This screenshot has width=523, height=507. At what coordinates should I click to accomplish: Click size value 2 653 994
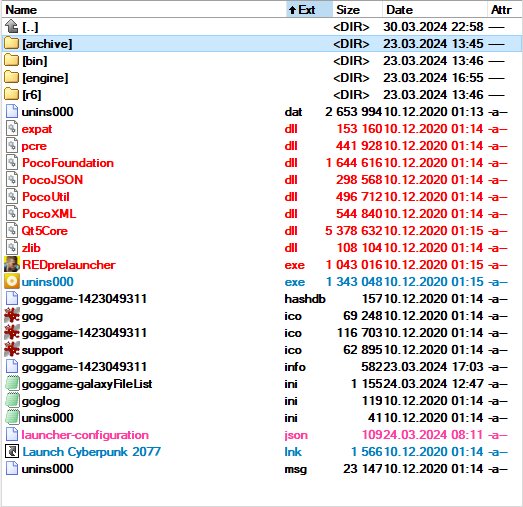pyautogui.click(x=353, y=112)
